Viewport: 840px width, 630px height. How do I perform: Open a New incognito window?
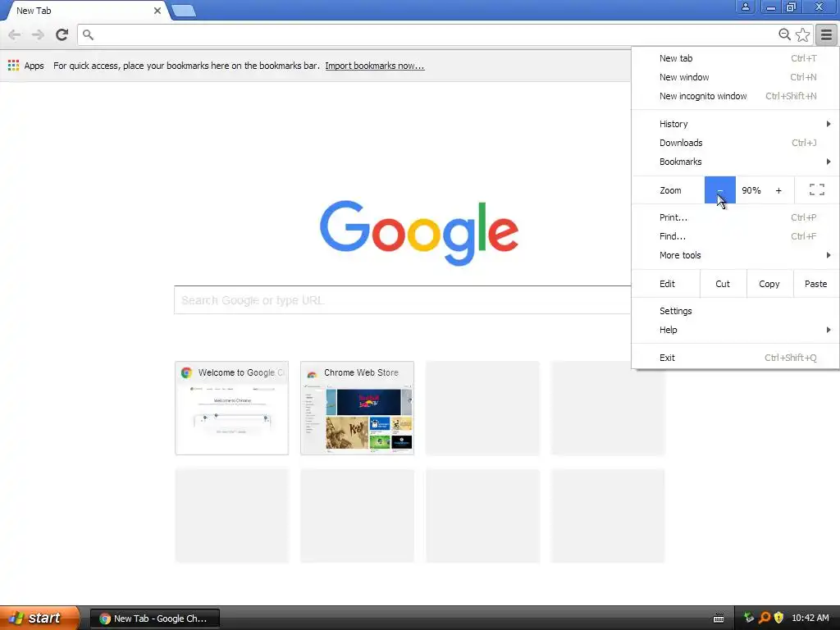coord(735,96)
